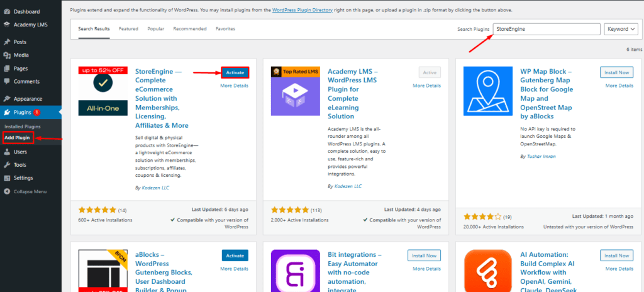The height and width of the screenshot is (292, 644).
Task: Open More Details for Bit integrations
Action: pyautogui.click(x=427, y=269)
